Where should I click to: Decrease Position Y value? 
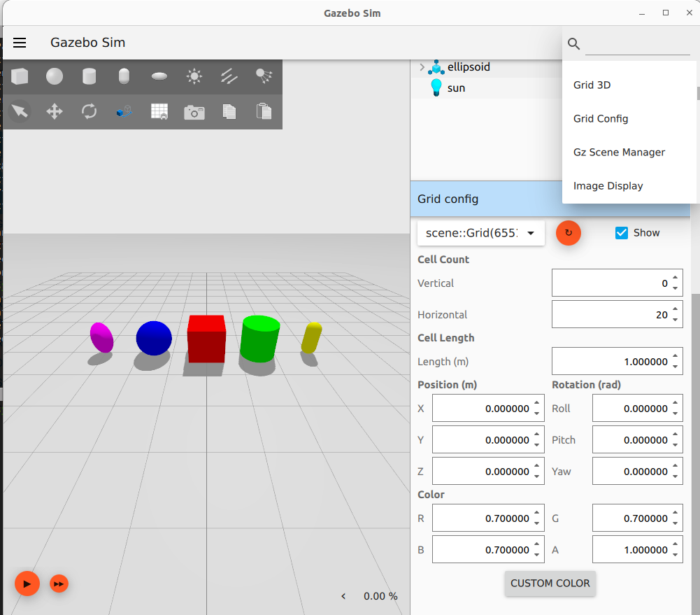(536, 445)
